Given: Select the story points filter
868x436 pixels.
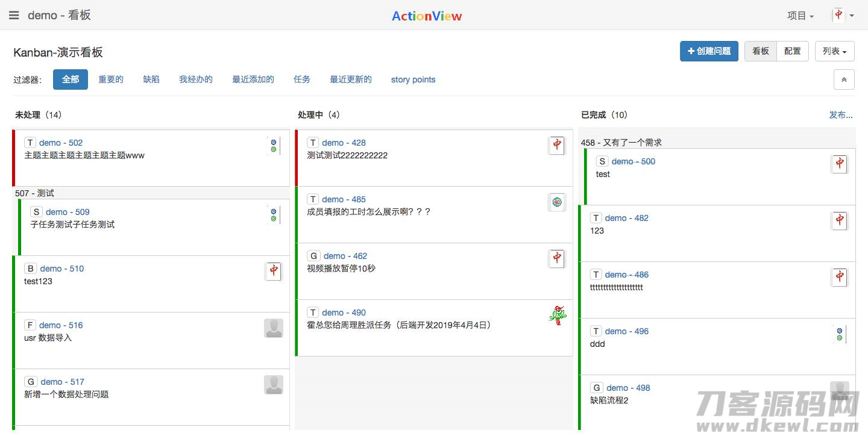Looking at the screenshot, I should tap(413, 79).
